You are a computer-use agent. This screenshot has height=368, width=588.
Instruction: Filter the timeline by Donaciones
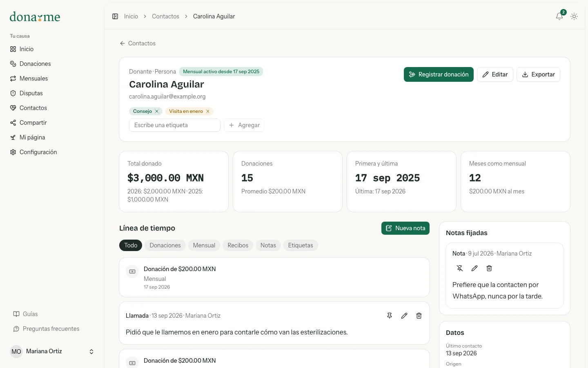pos(165,245)
